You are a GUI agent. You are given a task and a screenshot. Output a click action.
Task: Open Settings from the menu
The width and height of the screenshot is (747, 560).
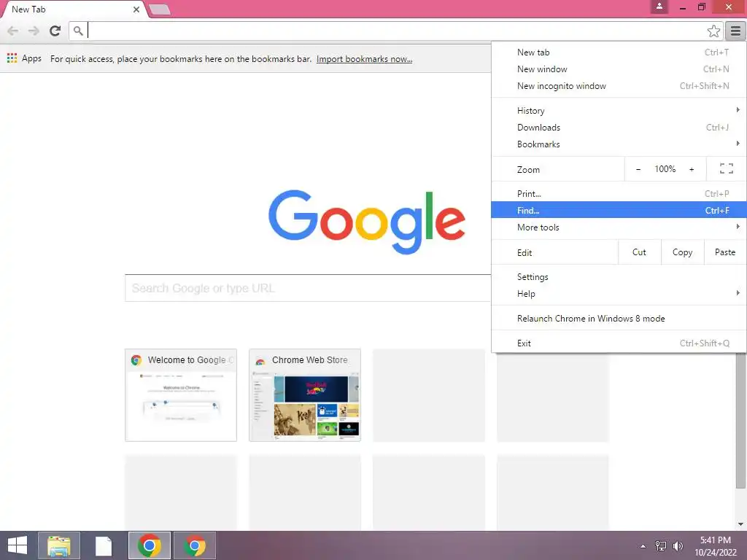(619, 276)
